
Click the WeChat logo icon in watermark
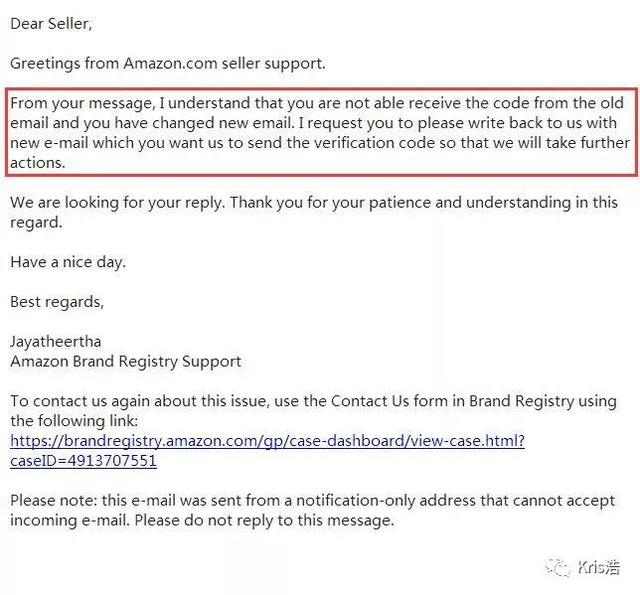pos(558,567)
